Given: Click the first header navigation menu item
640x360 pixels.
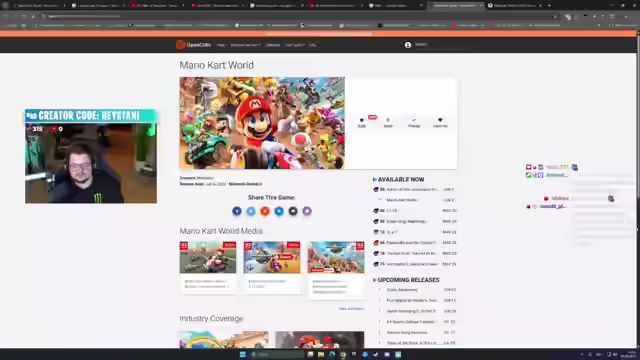Looking at the screenshot, I should [x=221, y=45].
